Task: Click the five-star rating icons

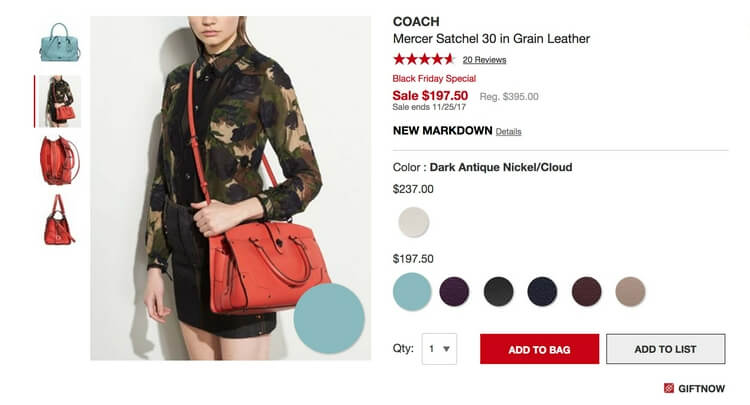Action: [423, 59]
